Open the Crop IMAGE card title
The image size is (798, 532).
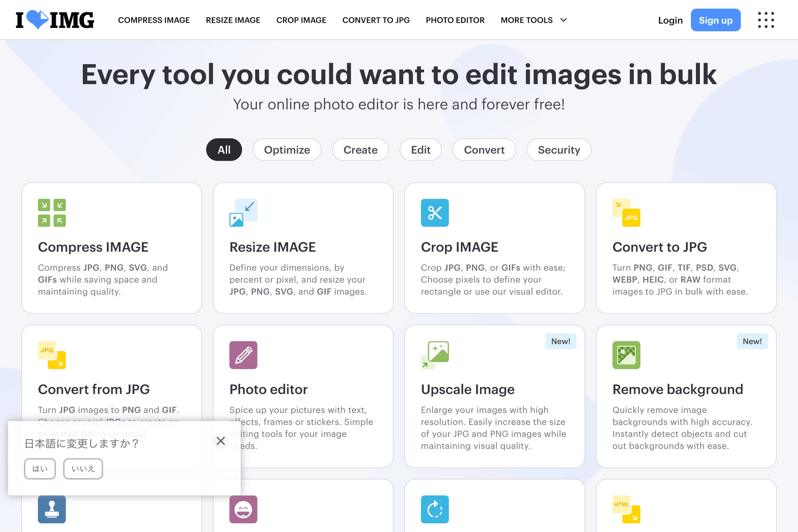(x=460, y=247)
